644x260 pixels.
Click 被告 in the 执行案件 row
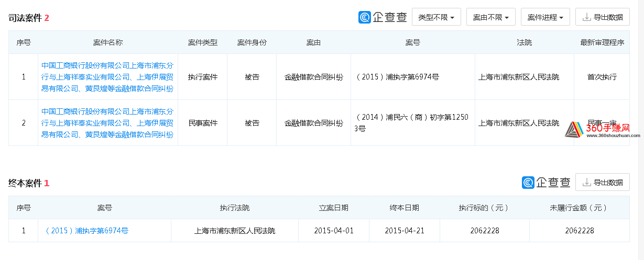click(252, 77)
